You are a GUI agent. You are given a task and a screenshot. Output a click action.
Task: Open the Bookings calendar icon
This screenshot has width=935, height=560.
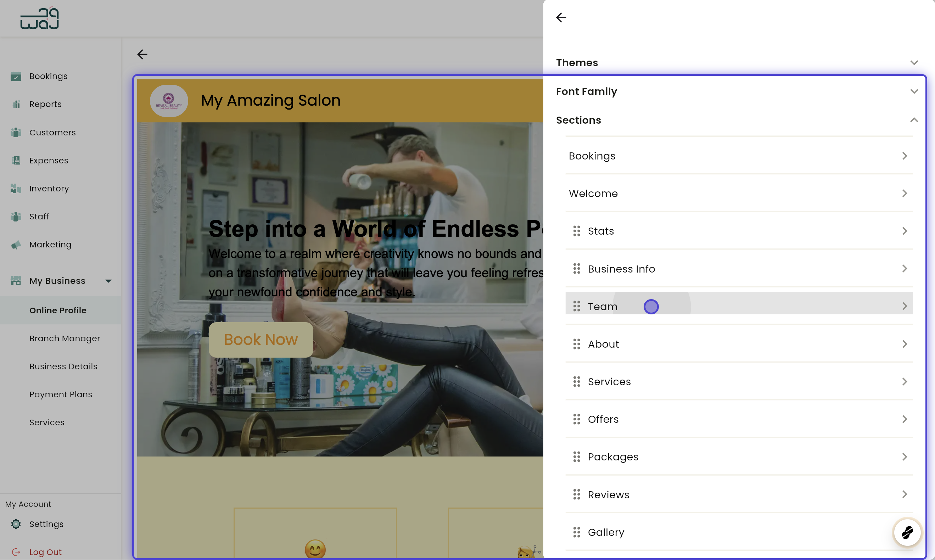tap(16, 76)
